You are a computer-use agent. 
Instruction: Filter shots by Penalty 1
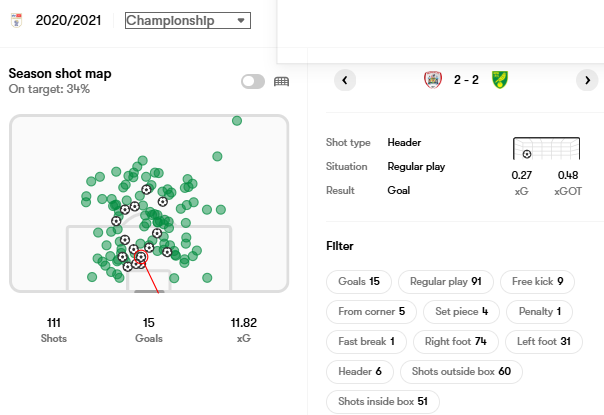pyautogui.click(x=538, y=312)
